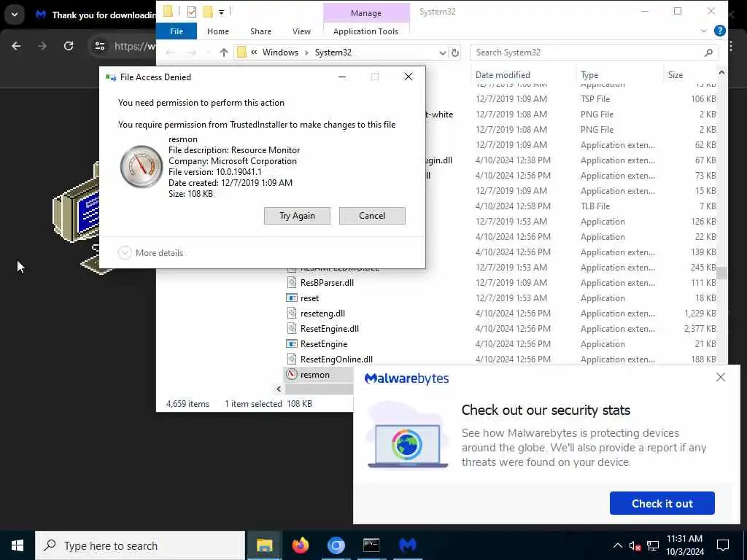
Task: Select the Application Tools tab
Action: tap(365, 31)
